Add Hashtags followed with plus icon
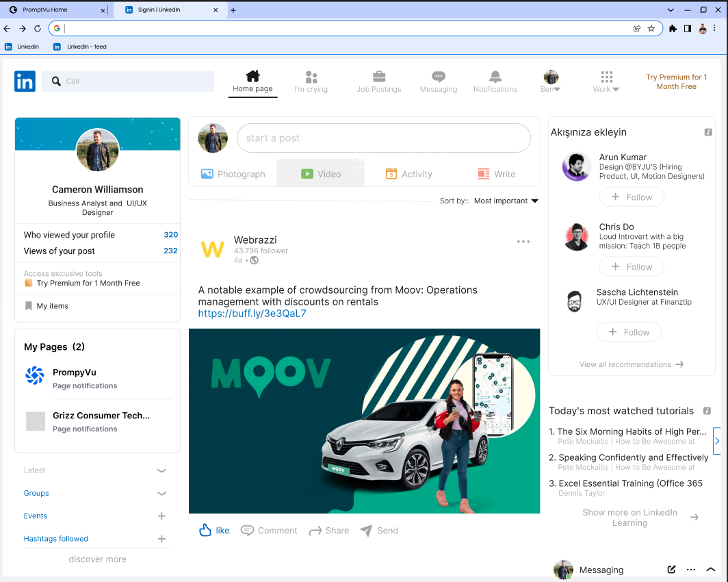The height and width of the screenshot is (582, 728). pos(161,539)
